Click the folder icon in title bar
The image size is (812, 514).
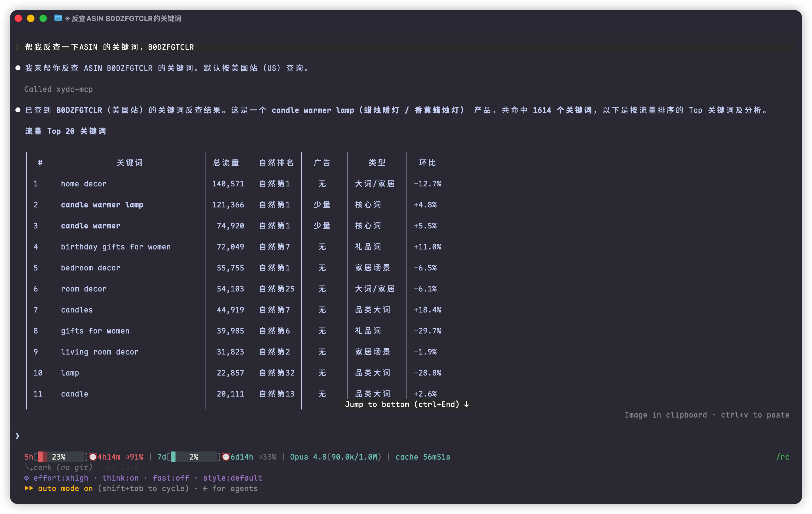pos(58,18)
